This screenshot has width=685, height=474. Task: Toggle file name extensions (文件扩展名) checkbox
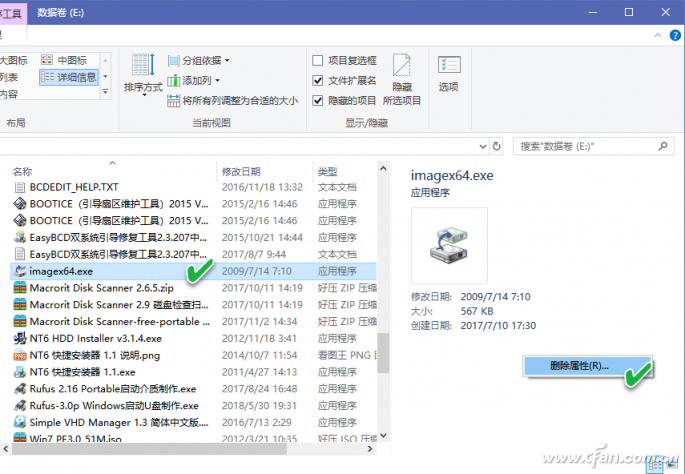click(x=318, y=80)
